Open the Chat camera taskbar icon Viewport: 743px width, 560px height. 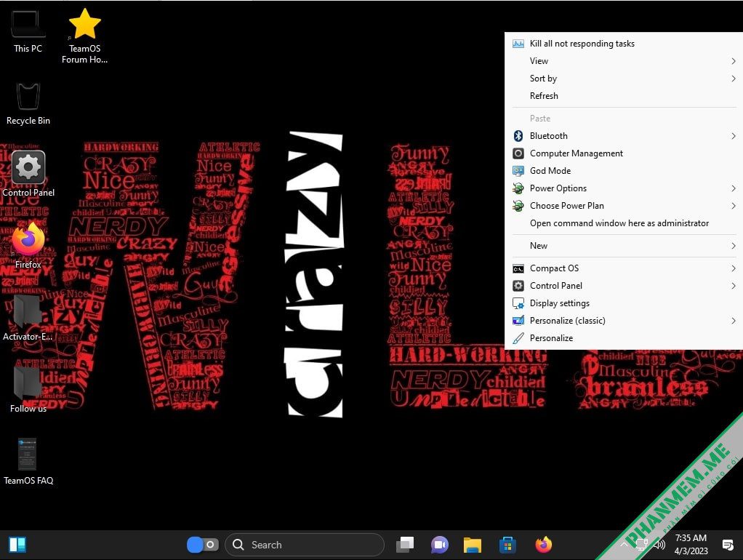pyautogui.click(x=439, y=545)
